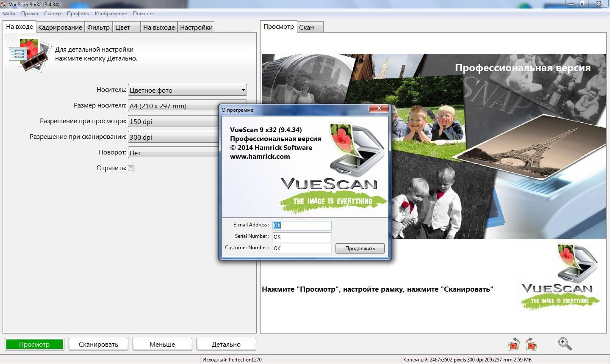Click the zoom in magnifier icon
Viewport: 610px width, 364px height.
(x=565, y=344)
